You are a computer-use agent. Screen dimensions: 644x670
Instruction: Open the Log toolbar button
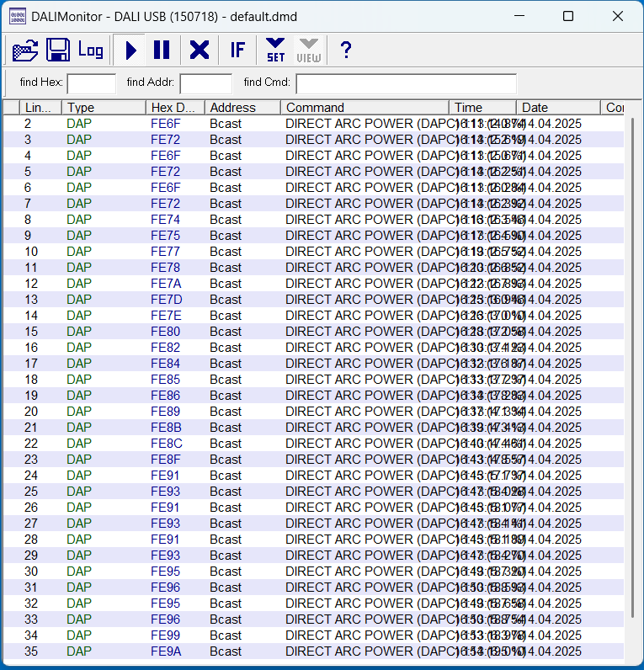tap(91, 51)
